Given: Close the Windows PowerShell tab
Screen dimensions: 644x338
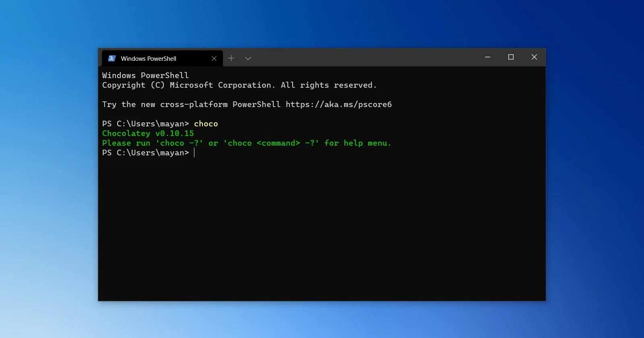Looking at the screenshot, I should click(214, 58).
